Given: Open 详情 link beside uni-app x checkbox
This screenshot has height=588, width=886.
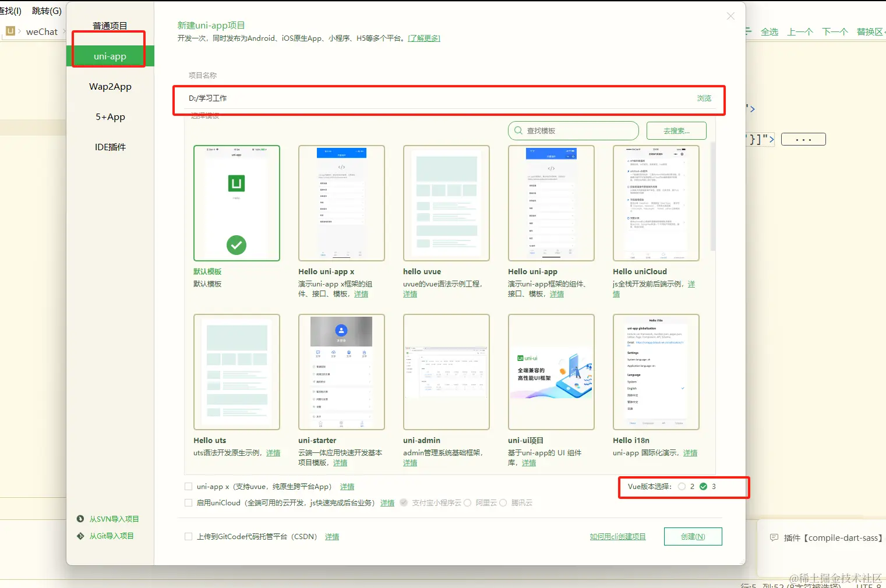Looking at the screenshot, I should 347,487.
